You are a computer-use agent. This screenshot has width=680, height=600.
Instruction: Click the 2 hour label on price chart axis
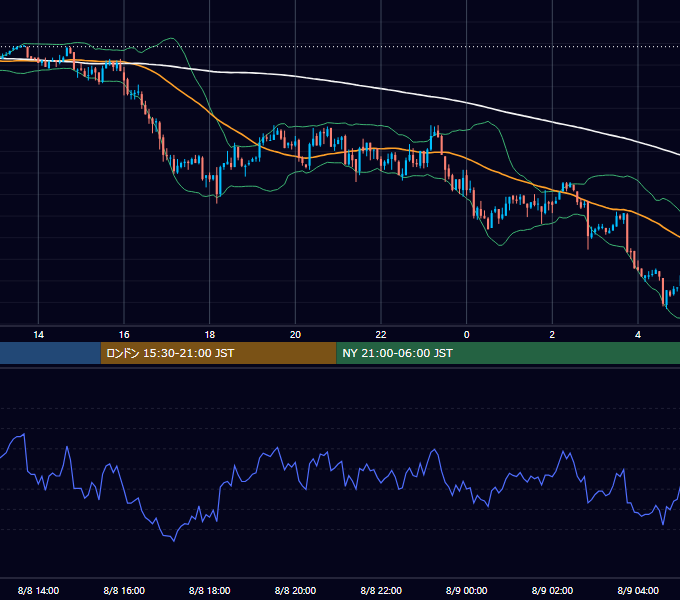coord(552,335)
